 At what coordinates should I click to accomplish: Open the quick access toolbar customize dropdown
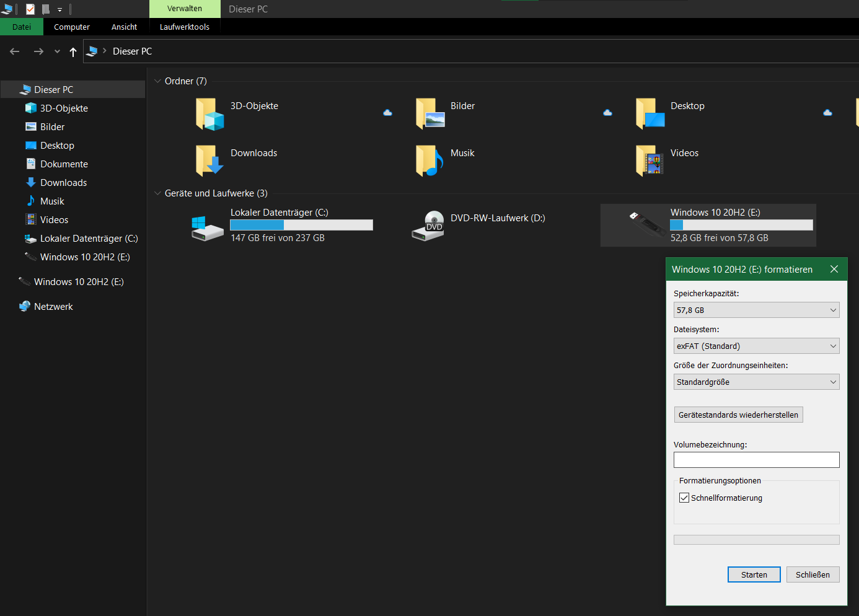pos(60,9)
